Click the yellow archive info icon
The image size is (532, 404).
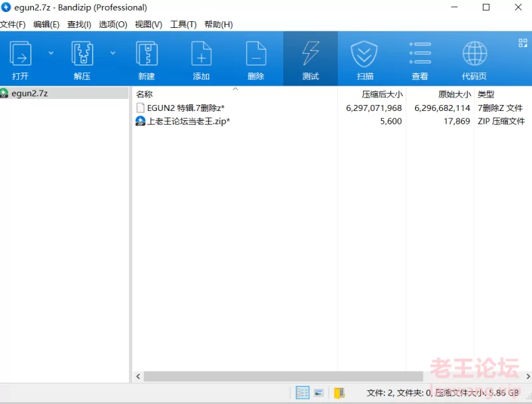click(339, 393)
